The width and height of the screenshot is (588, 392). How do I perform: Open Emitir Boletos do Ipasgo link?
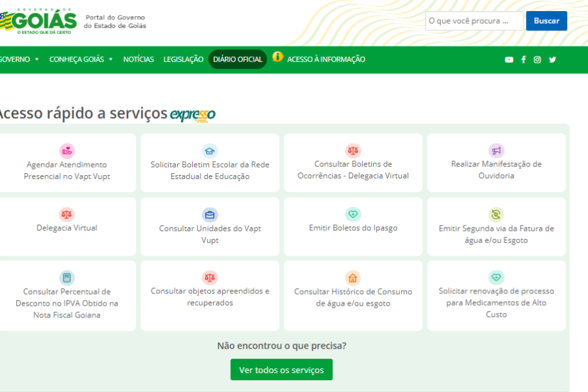pyautogui.click(x=353, y=228)
